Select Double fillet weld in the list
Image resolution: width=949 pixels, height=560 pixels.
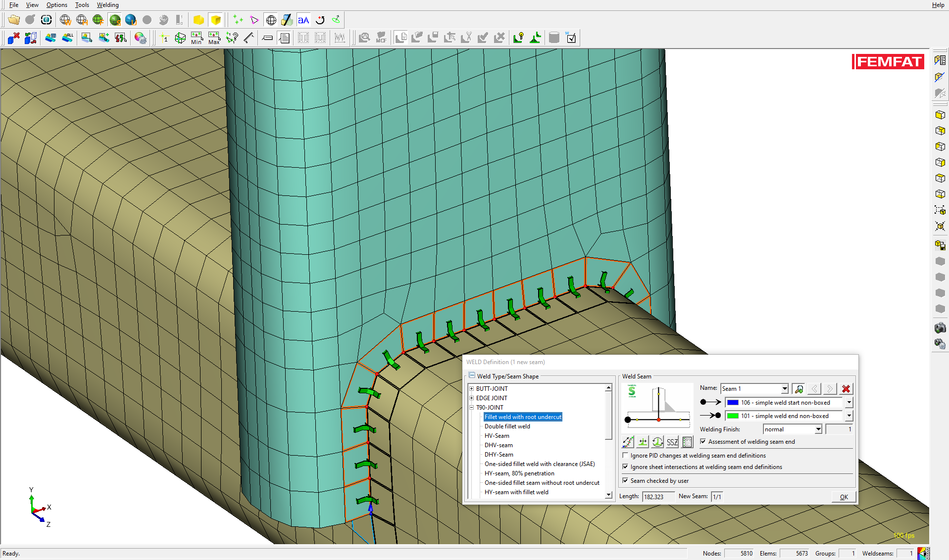pyautogui.click(x=507, y=426)
